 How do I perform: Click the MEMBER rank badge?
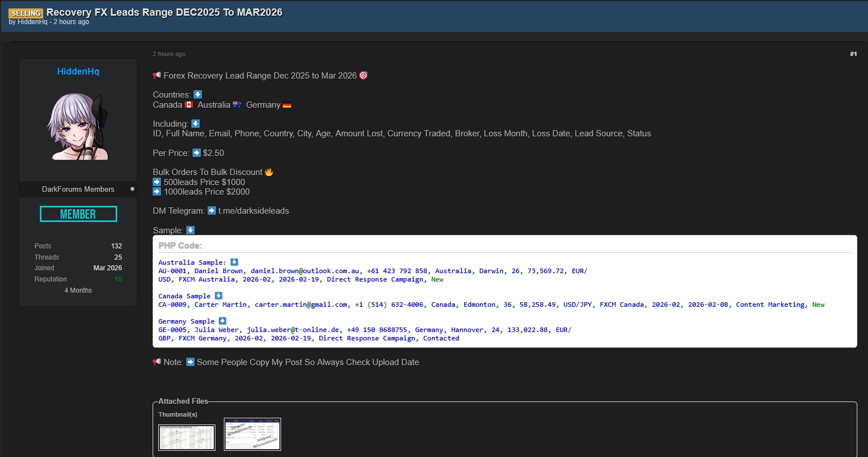(x=79, y=214)
